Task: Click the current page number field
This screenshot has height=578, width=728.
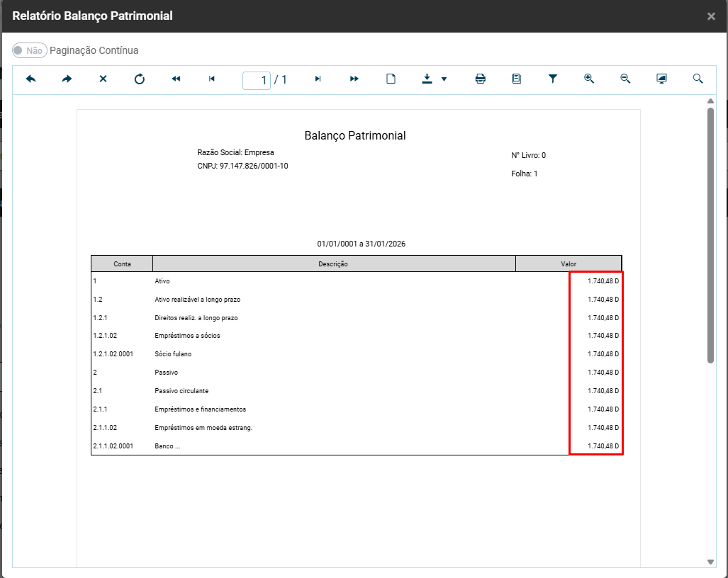Action: point(257,80)
